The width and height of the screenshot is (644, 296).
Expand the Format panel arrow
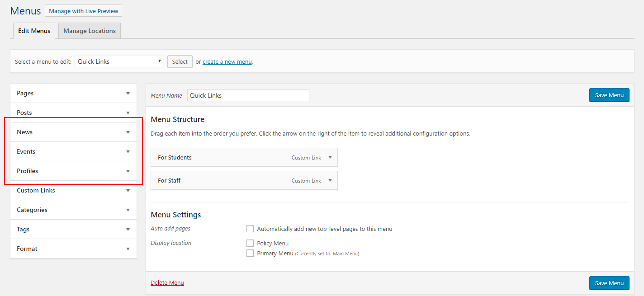pyautogui.click(x=128, y=249)
